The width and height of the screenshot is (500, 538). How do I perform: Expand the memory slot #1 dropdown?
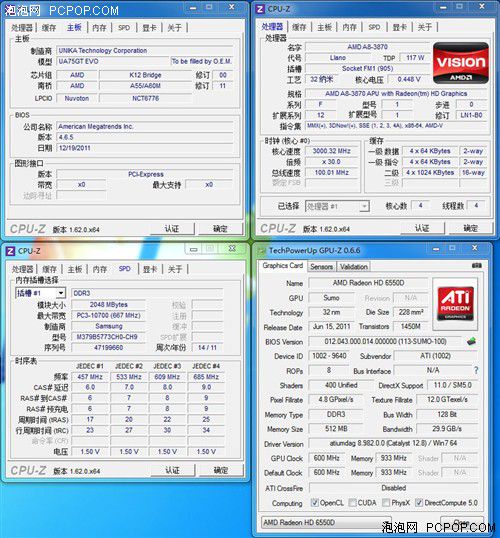pyautogui.click(x=61, y=293)
